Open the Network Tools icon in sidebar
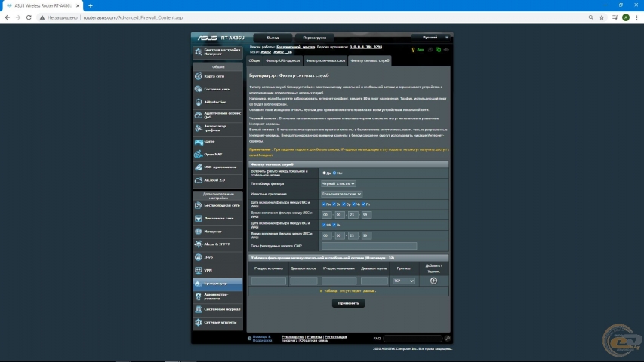This screenshot has width=644, height=362. click(199, 322)
